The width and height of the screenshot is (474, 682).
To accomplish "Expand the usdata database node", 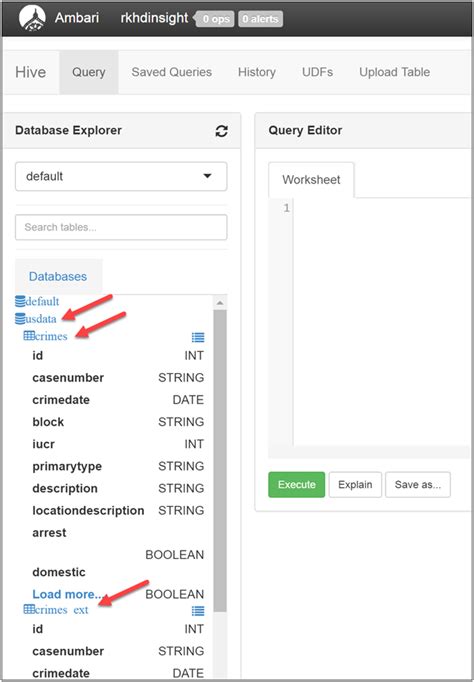I will point(41,319).
